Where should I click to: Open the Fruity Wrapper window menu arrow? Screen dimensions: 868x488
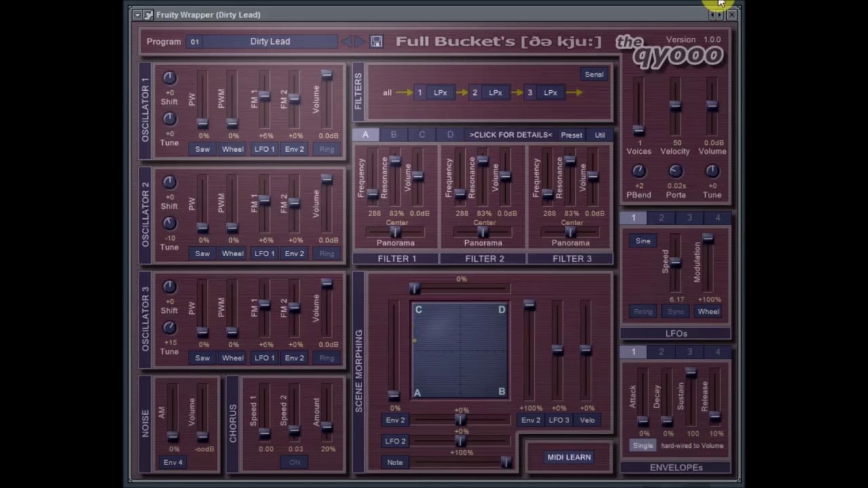click(x=137, y=14)
